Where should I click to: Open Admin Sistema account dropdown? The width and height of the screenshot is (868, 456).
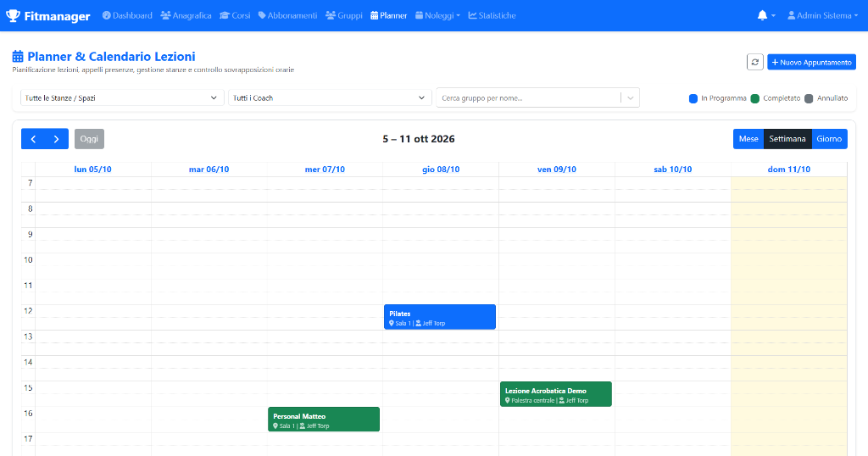pos(822,15)
